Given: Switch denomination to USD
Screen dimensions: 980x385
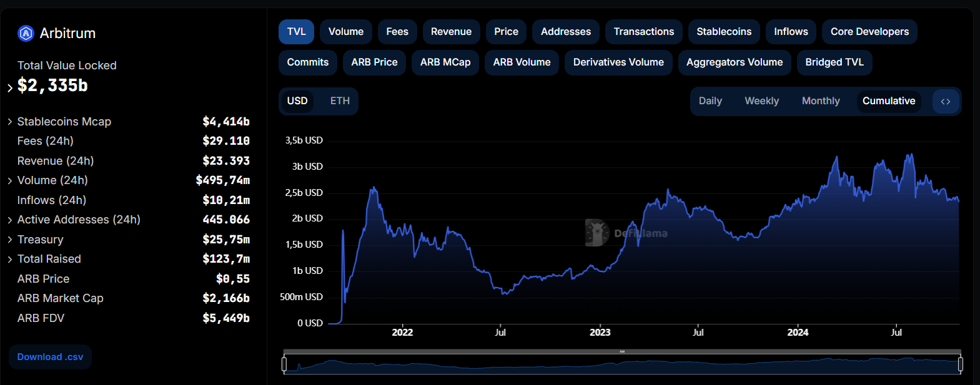Looking at the screenshot, I should click(x=297, y=101).
